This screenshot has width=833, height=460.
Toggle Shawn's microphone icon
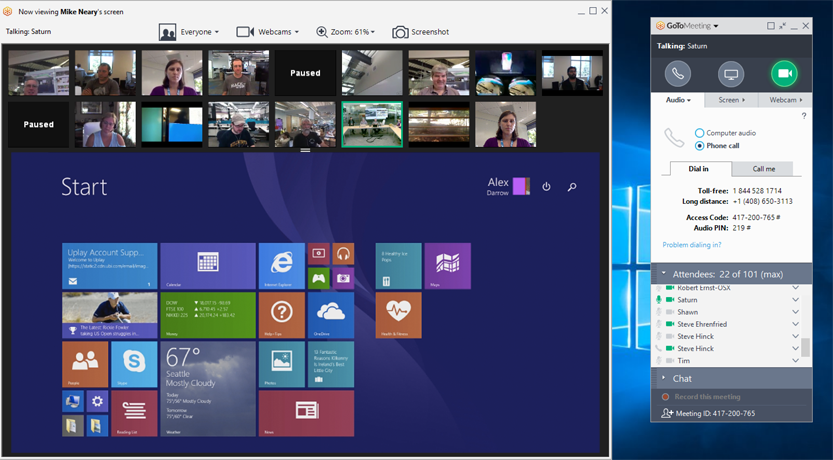click(x=659, y=312)
